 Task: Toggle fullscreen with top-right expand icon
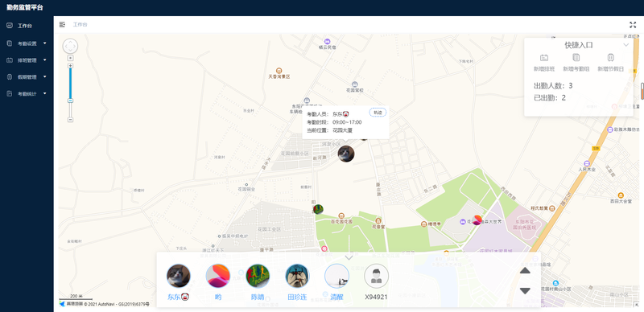click(x=633, y=25)
